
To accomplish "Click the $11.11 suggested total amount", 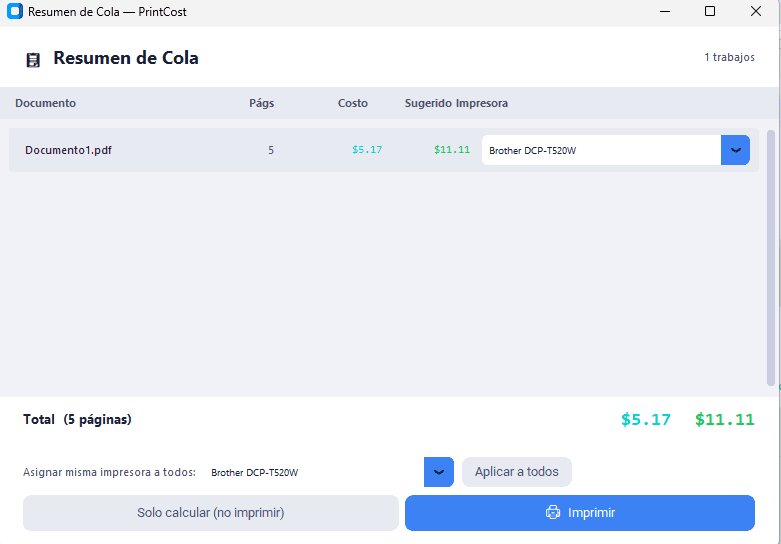I will pos(725,419).
